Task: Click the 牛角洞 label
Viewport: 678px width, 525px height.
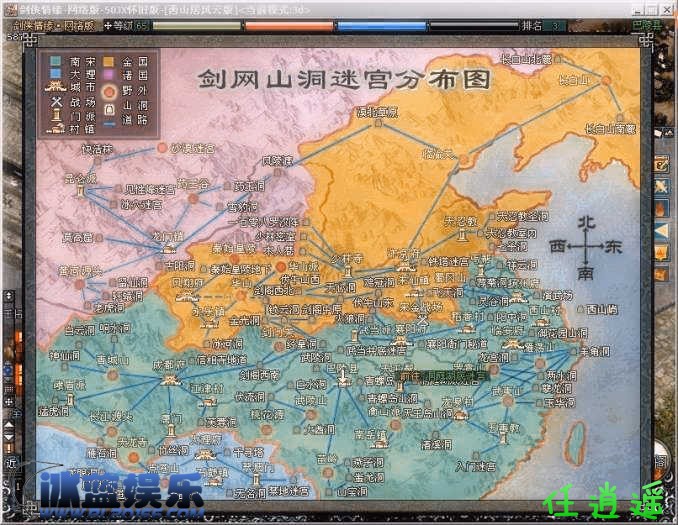Action: pyautogui.click(x=595, y=352)
